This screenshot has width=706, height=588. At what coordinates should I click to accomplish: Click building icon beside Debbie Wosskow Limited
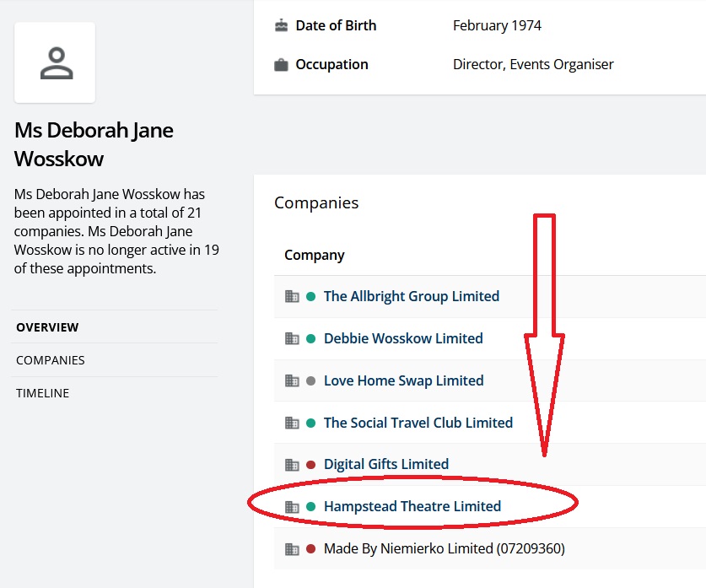pyautogui.click(x=292, y=338)
